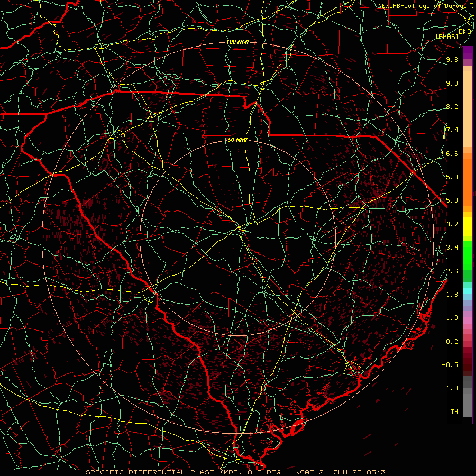
Task: Click the 0.2 value on color scale
Action: [x=452, y=342]
